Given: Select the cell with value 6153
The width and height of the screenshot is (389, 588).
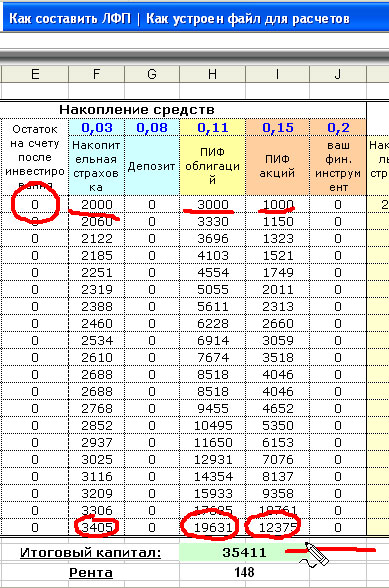Looking at the screenshot, I should coord(278,442).
